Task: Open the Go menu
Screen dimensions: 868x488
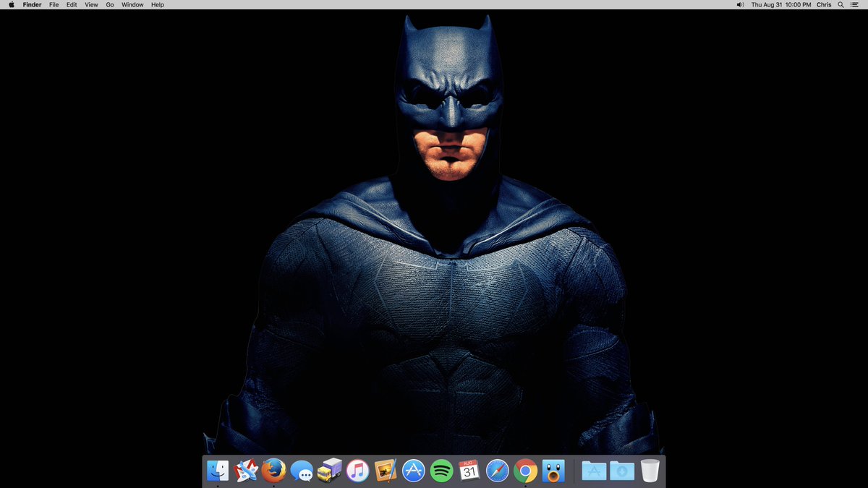Action: pyautogui.click(x=110, y=4)
